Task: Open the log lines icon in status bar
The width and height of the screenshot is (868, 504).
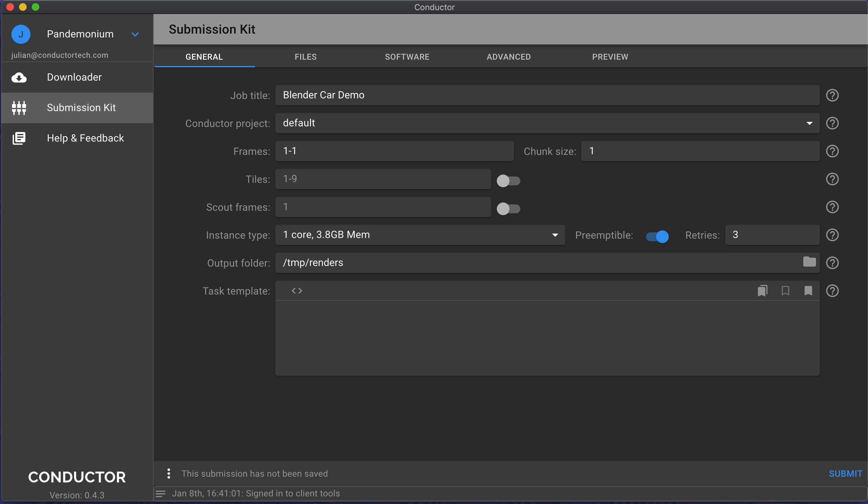Action: [161, 493]
